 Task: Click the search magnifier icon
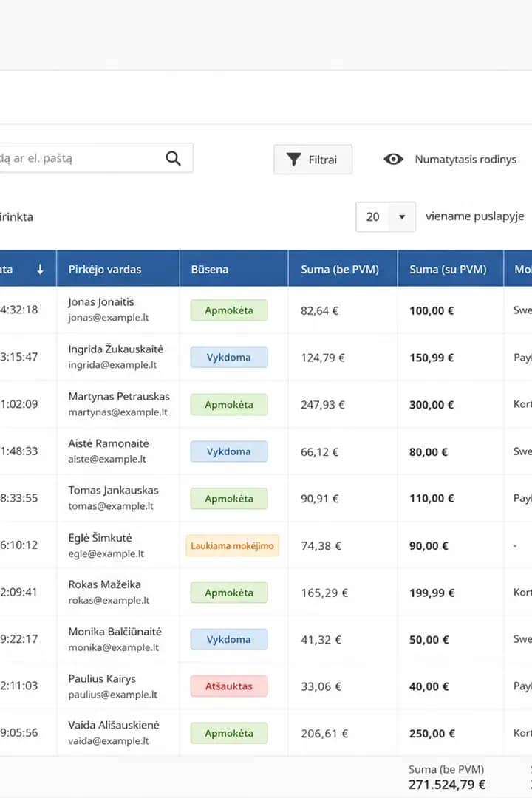[x=174, y=158]
